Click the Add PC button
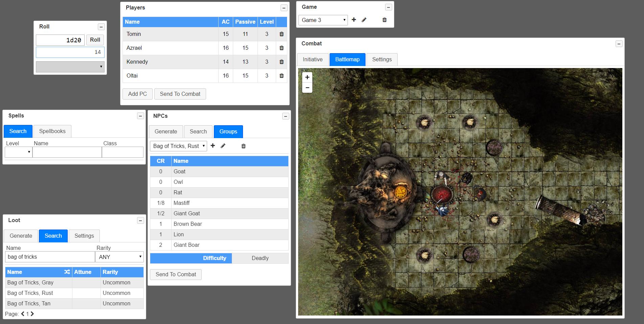644x324 pixels. pos(137,94)
